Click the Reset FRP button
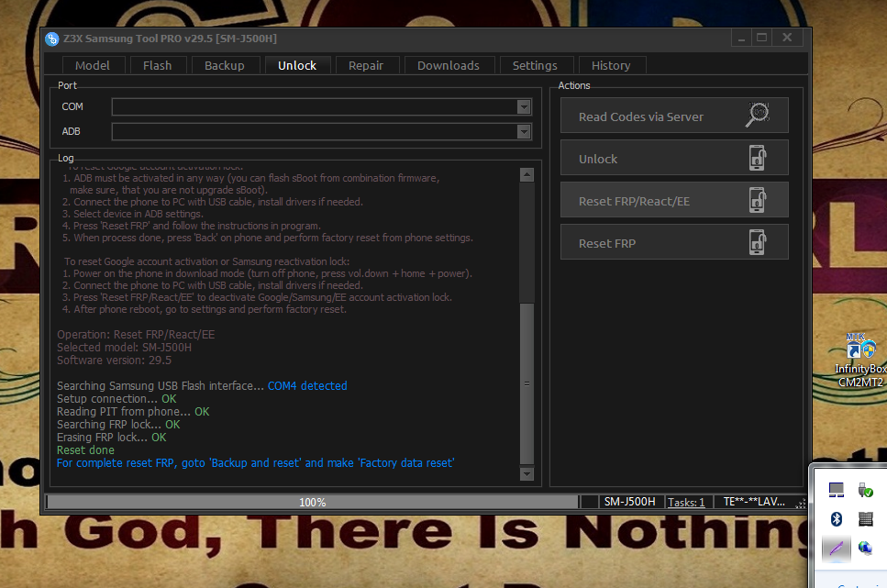The image size is (887, 588). coord(674,242)
